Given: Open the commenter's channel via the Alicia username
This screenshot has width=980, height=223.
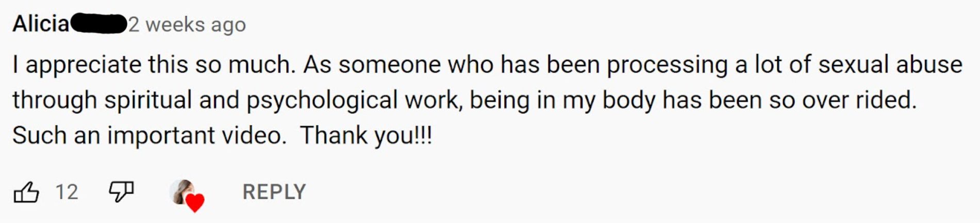Looking at the screenshot, I should coord(41,24).
